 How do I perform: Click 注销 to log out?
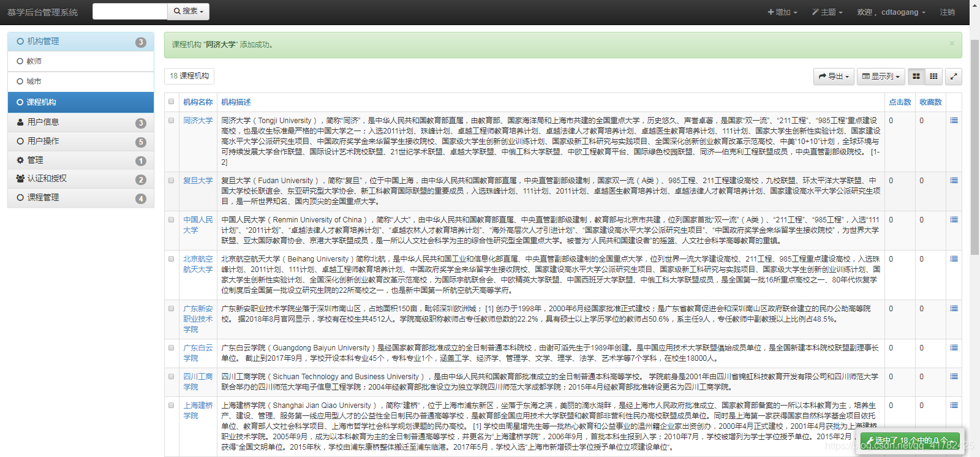point(948,12)
